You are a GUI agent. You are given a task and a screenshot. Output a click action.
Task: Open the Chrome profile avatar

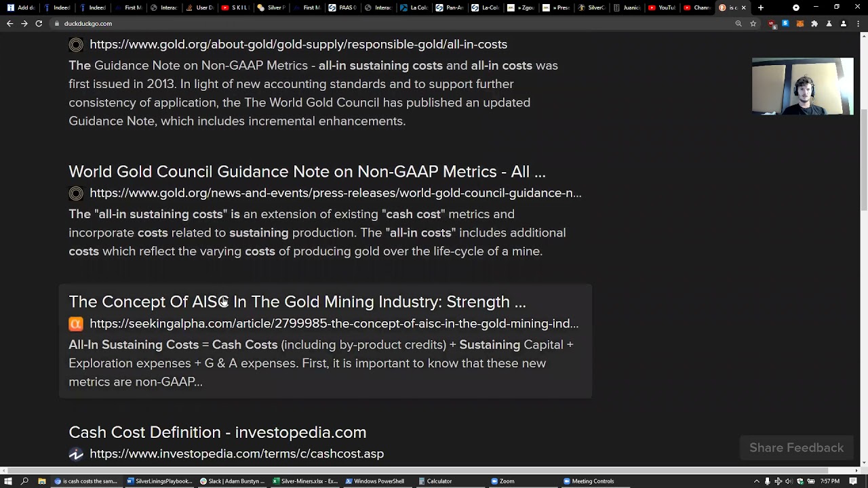pyautogui.click(x=844, y=24)
